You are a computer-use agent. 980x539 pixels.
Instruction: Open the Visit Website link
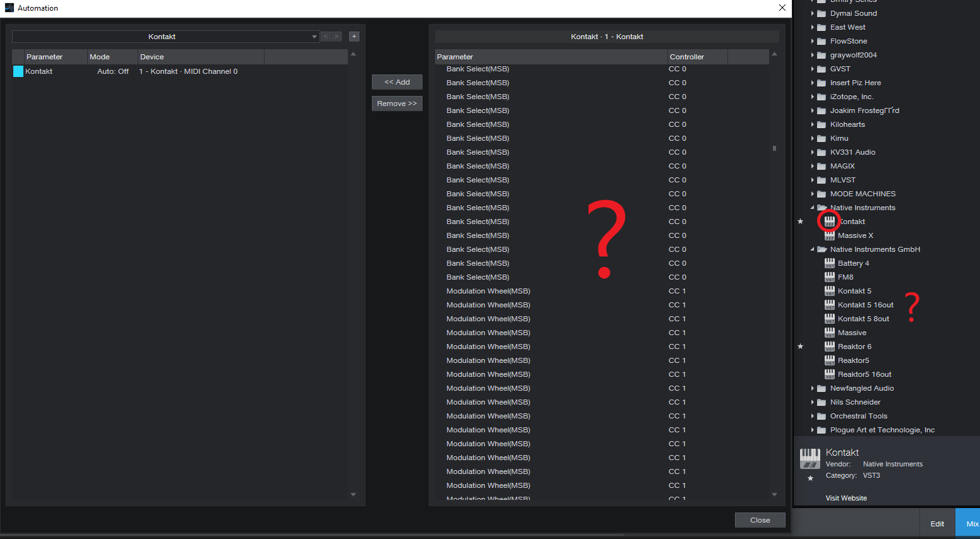[846, 498]
